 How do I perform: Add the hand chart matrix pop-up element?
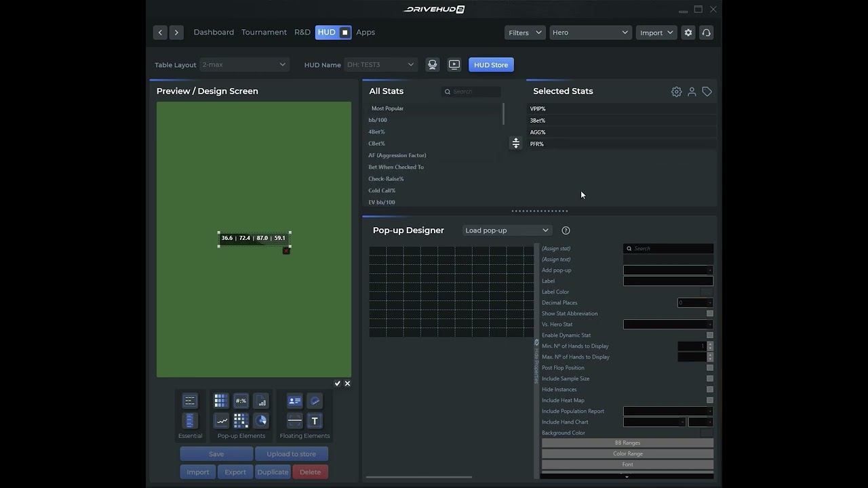click(x=241, y=421)
